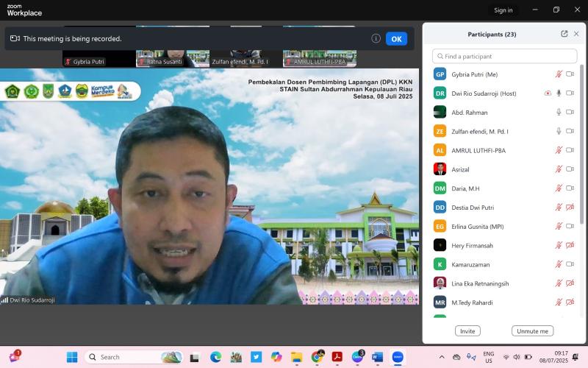Pop out the Participants panel
The width and height of the screenshot is (588, 368).
click(564, 34)
